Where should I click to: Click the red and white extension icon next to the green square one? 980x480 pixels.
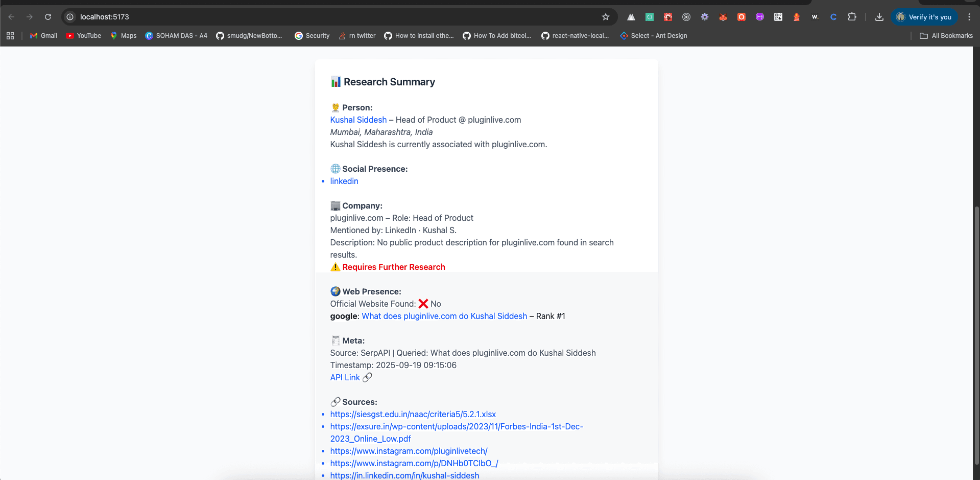668,17
